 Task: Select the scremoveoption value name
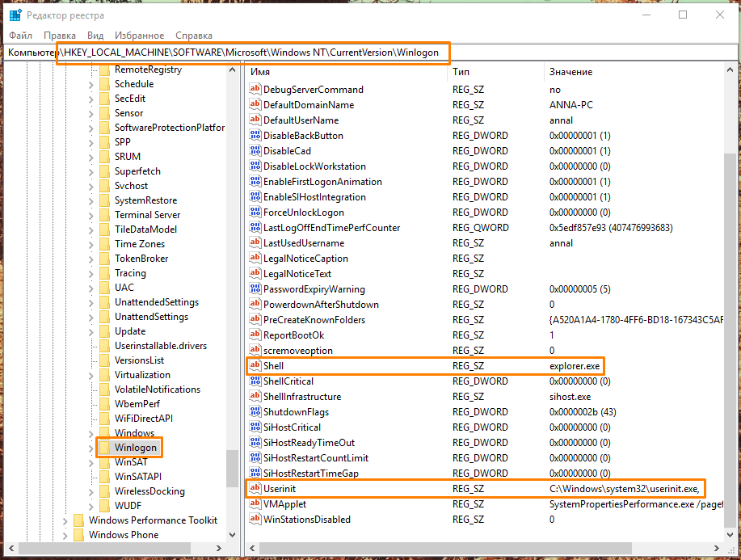pos(297,351)
